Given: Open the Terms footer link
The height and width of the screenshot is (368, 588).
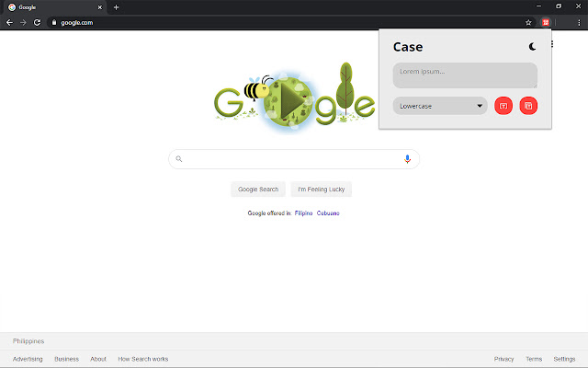Looking at the screenshot, I should (x=534, y=359).
